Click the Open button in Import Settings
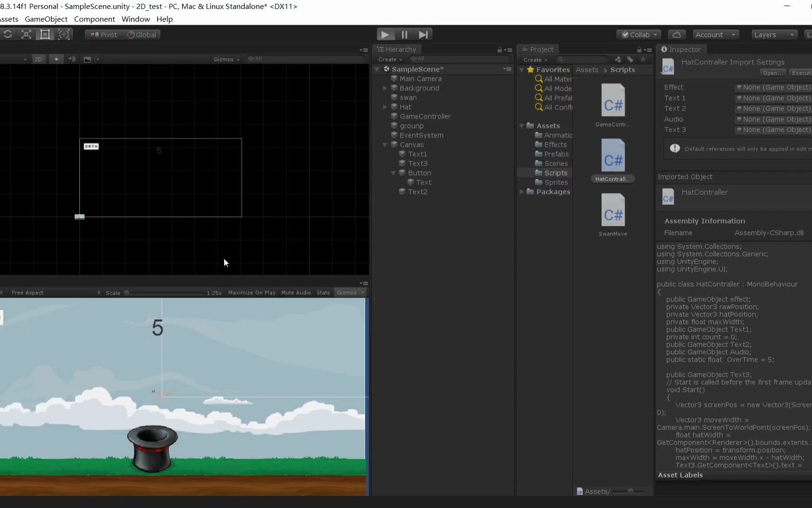This screenshot has height=508, width=812. pos(772,72)
